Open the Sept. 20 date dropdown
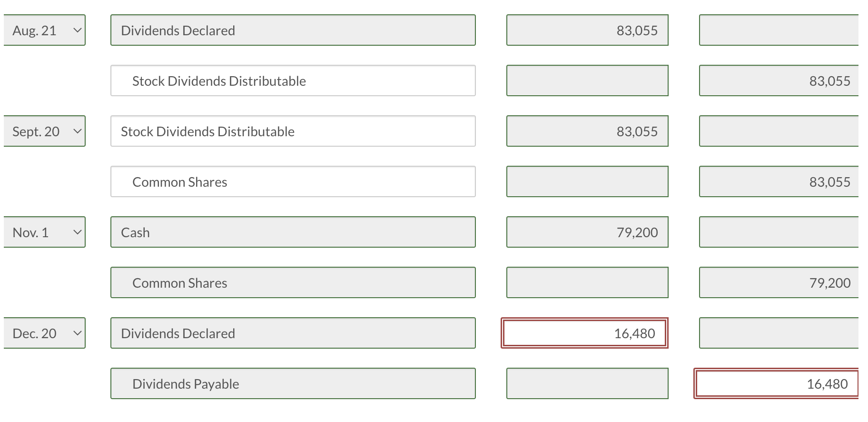Viewport: 868px width, 422px height. click(45, 131)
